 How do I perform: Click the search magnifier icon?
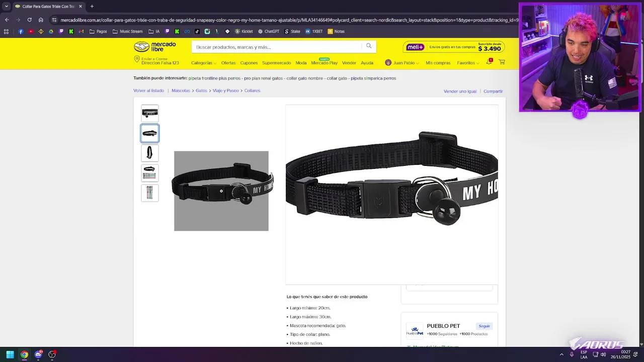(x=369, y=46)
